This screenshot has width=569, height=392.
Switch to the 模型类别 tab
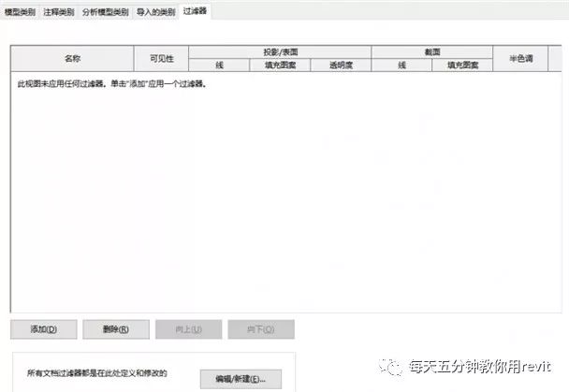point(20,12)
